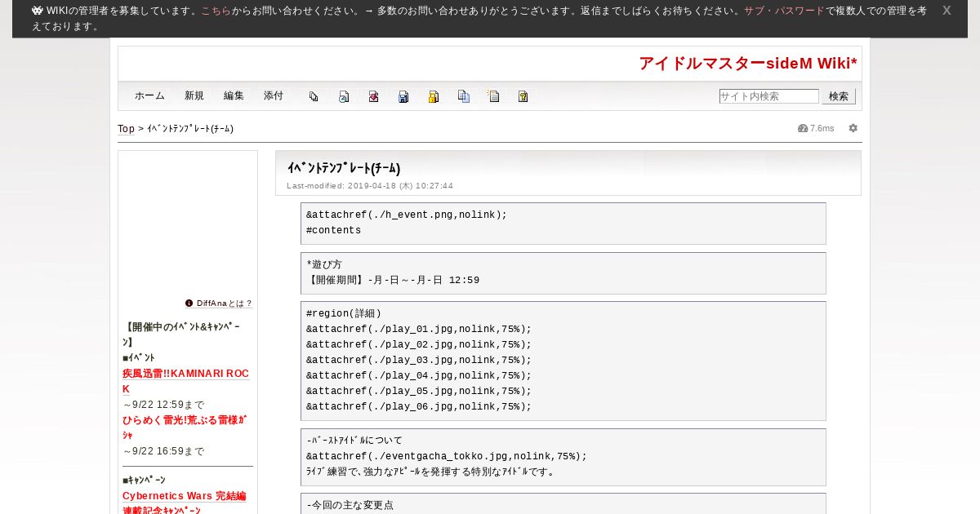The width and height of the screenshot is (980, 514).
Task: Click the -今回の主な変更点 line
Action: [x=350, y=505]
